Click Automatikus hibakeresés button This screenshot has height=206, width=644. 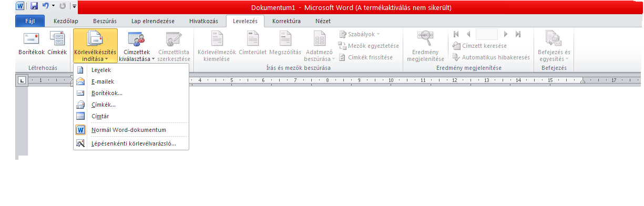491,57
